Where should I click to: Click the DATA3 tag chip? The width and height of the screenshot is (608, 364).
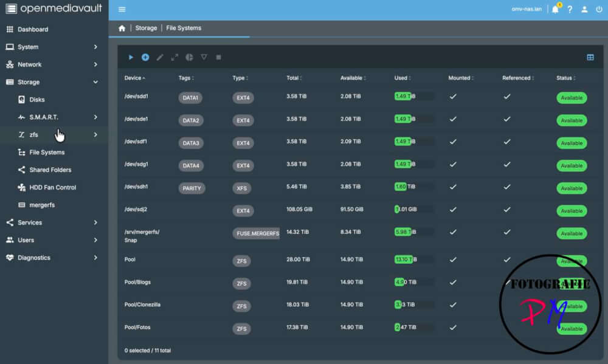click(191, 143)
